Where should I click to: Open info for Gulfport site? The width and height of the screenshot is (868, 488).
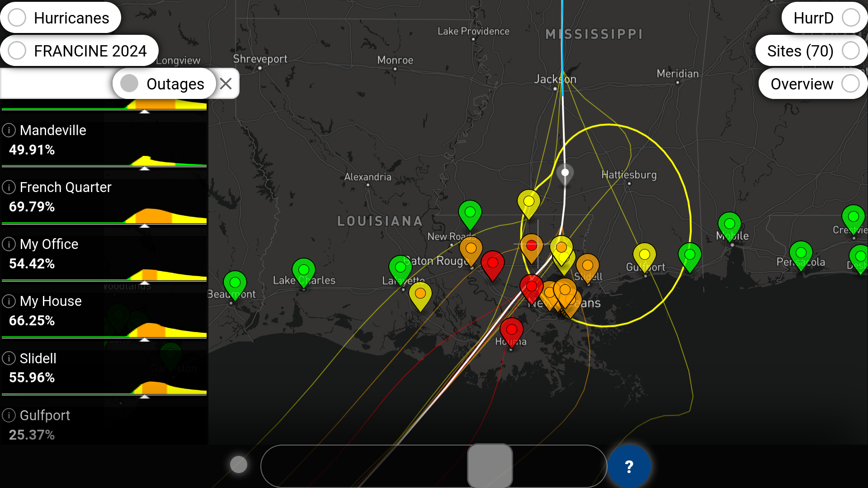(9, 415)
